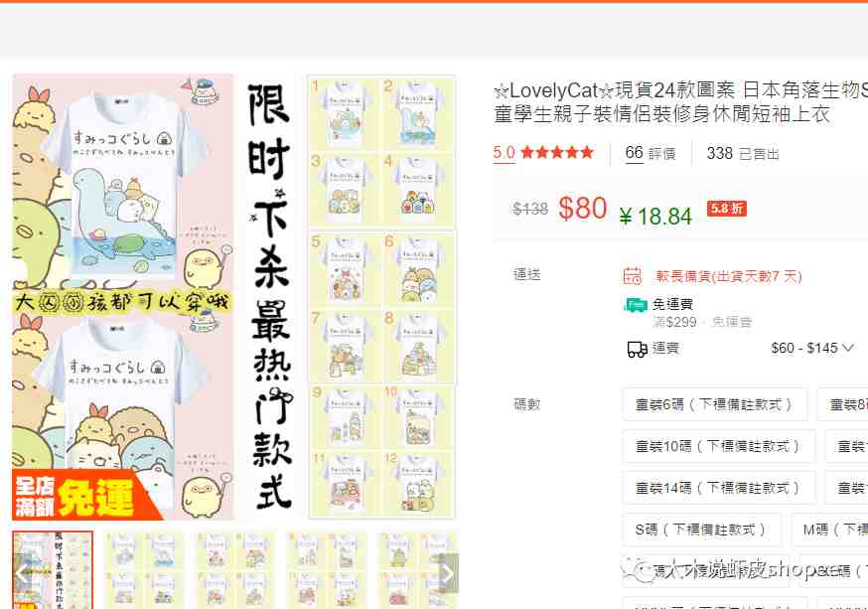This screenshot has width=868, height=609.
Task: Choose the S碼 size option
Action: pos(701,530)
